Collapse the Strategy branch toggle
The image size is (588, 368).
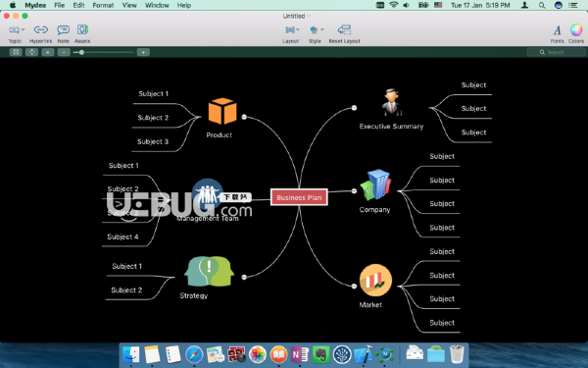244,277
